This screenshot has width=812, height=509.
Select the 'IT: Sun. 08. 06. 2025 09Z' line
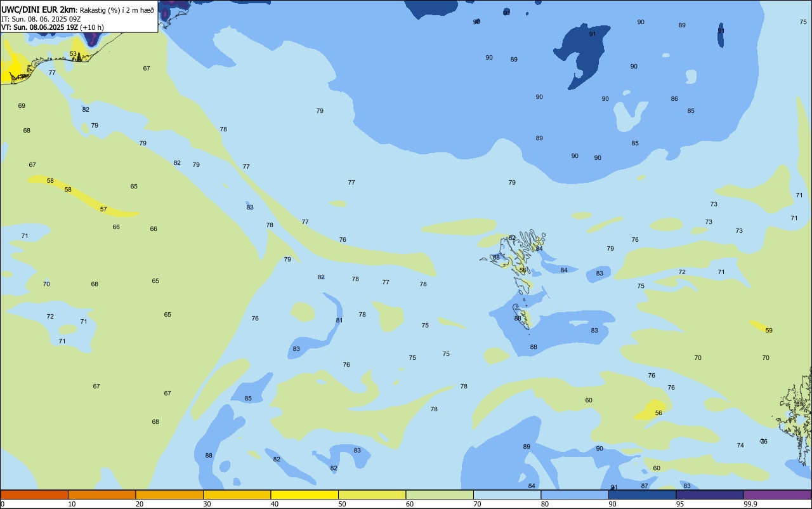click(41, 19)
